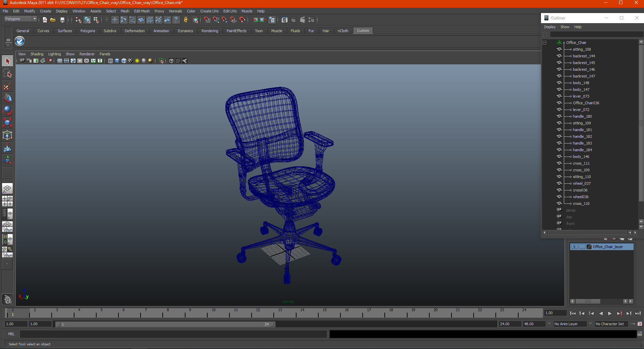Click the range slider bar handle
Viewport: 644px width, 349px height.
(166, 324)
